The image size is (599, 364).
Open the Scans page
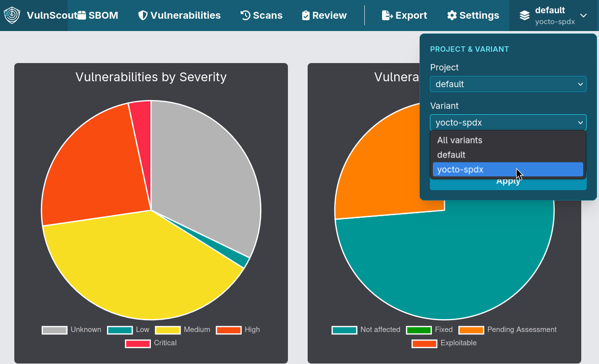click(262, 15)
